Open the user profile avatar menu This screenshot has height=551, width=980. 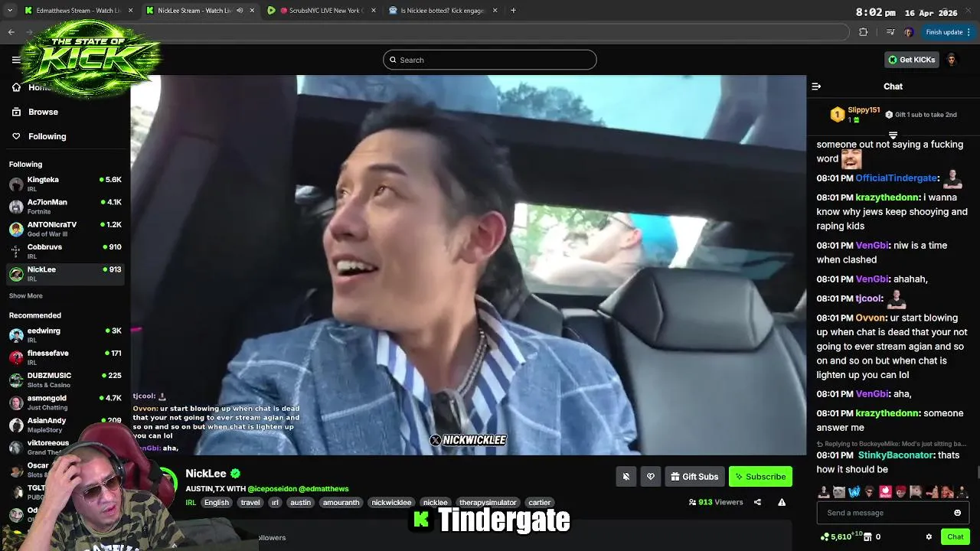point(952,60)
